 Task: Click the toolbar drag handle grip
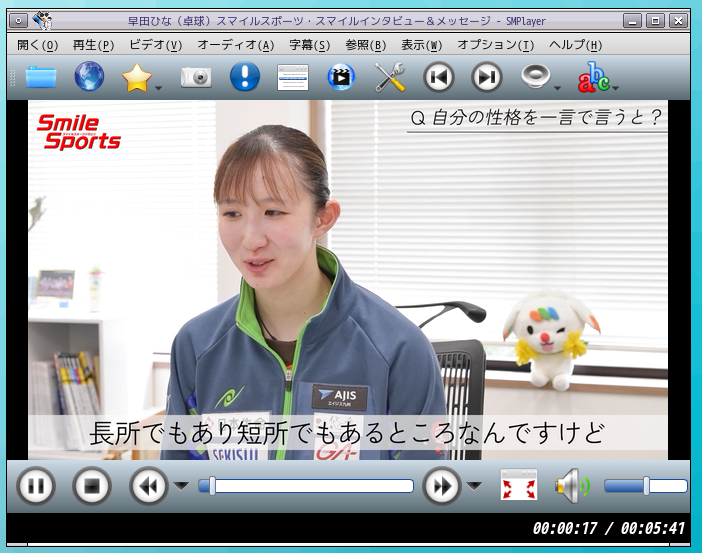point(13,77)
